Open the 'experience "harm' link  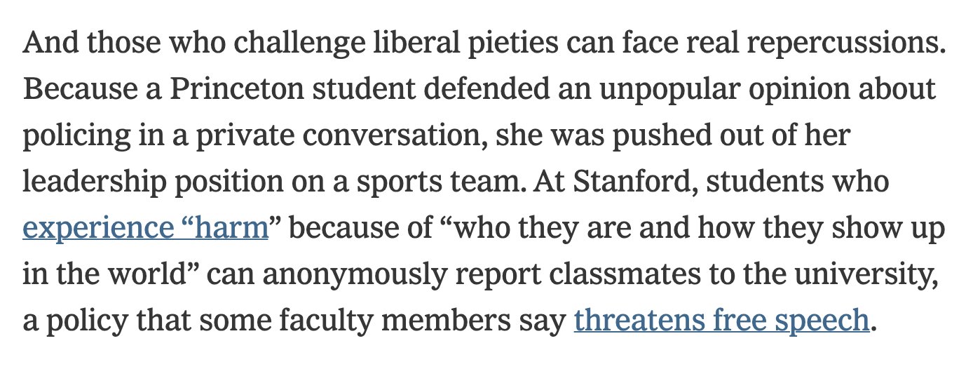(x=146, y=228)
